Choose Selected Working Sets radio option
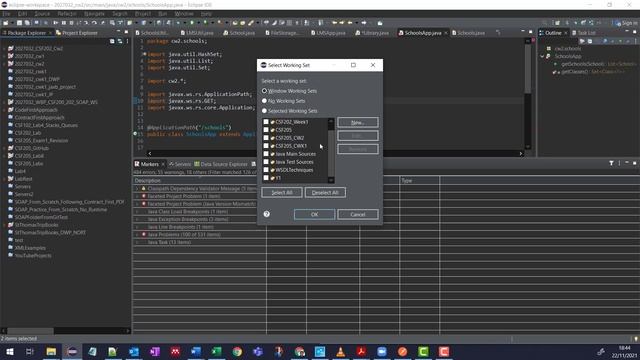640x360 pixels. pos(264,111)
